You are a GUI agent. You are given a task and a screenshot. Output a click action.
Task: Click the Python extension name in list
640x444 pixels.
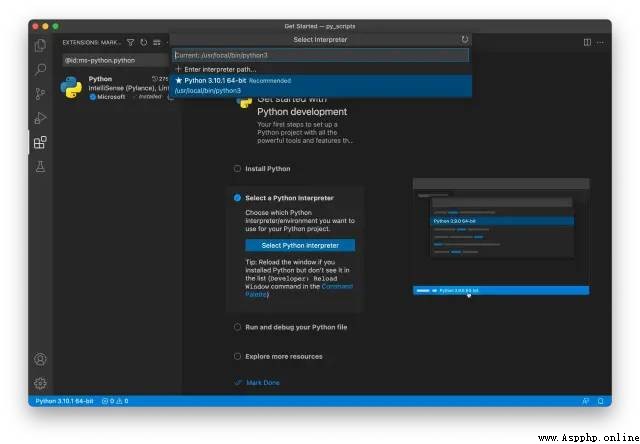click(x=100, y=79)
